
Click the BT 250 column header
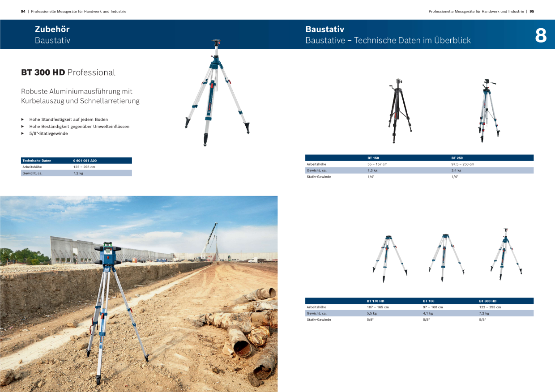tap(457, 158)
